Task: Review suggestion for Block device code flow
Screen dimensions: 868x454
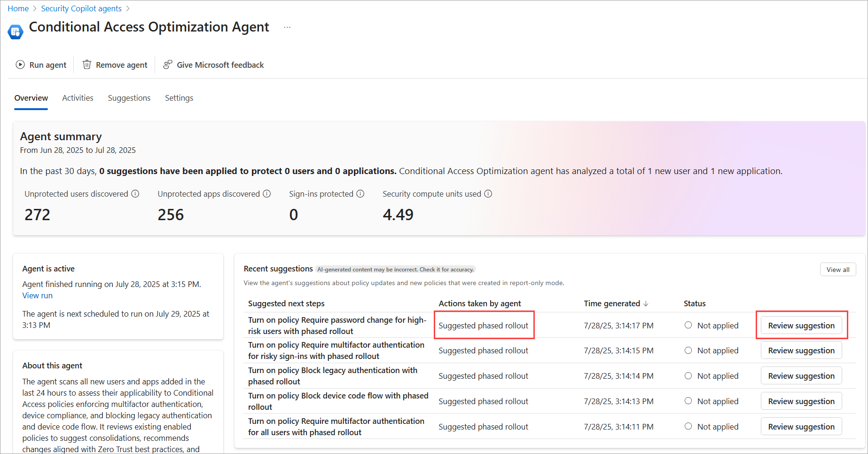Action: tap(801, 401)
